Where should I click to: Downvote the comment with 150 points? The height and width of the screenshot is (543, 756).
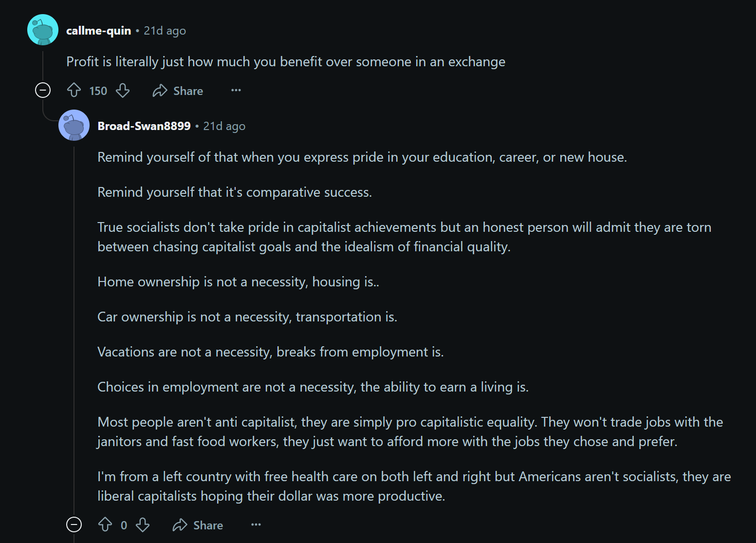point(123,90)
